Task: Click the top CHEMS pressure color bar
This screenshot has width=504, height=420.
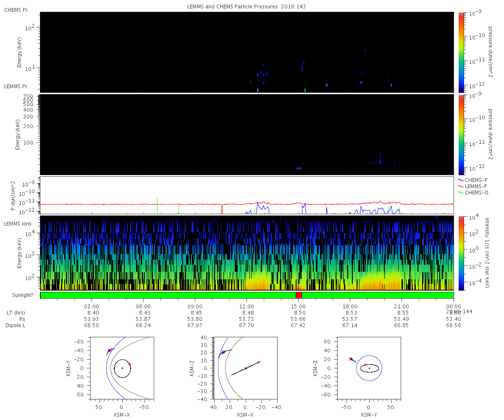Action: [x=461, y=52]
